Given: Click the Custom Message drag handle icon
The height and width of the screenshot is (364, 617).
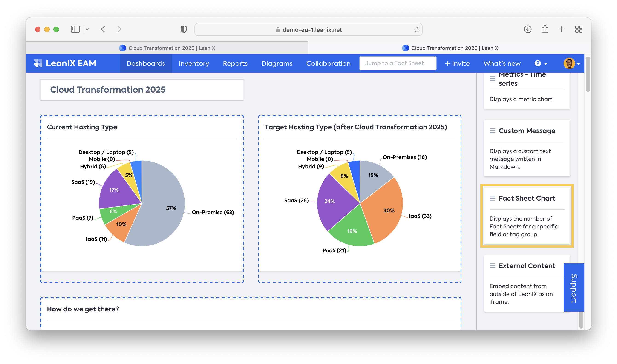Looking at the screenshot, I should point(492,131).
